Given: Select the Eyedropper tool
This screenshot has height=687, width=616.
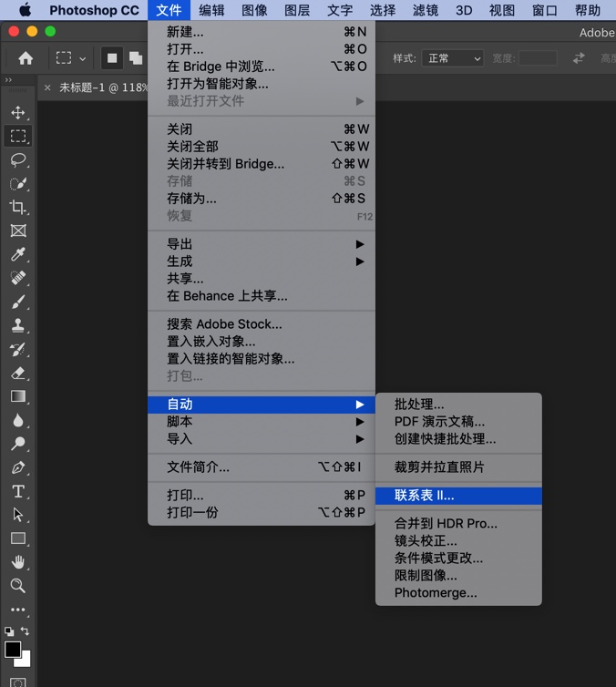Looking at the screenshot, I should 17,255.
